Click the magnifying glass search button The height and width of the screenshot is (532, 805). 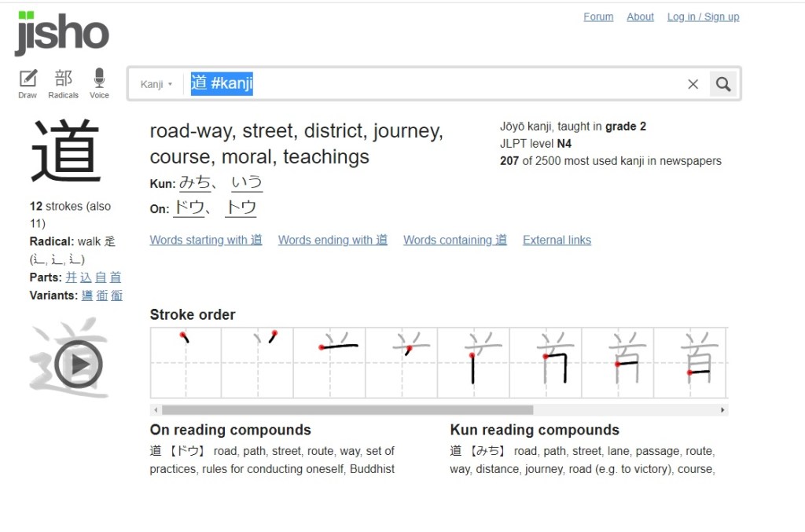pyautogui.click(x=723, y=84)
